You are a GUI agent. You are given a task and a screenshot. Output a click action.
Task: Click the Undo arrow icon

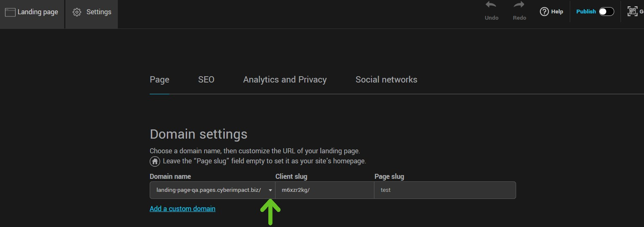point(491,5)
